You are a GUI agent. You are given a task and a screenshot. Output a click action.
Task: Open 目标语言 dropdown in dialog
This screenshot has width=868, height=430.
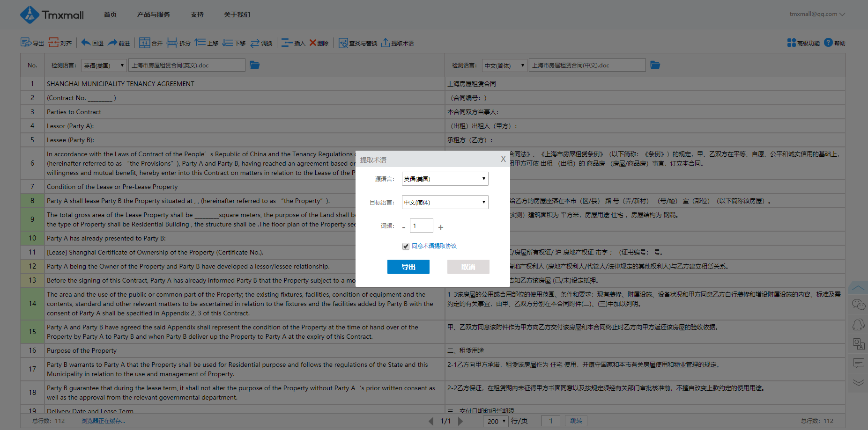[x=445, y=202]
